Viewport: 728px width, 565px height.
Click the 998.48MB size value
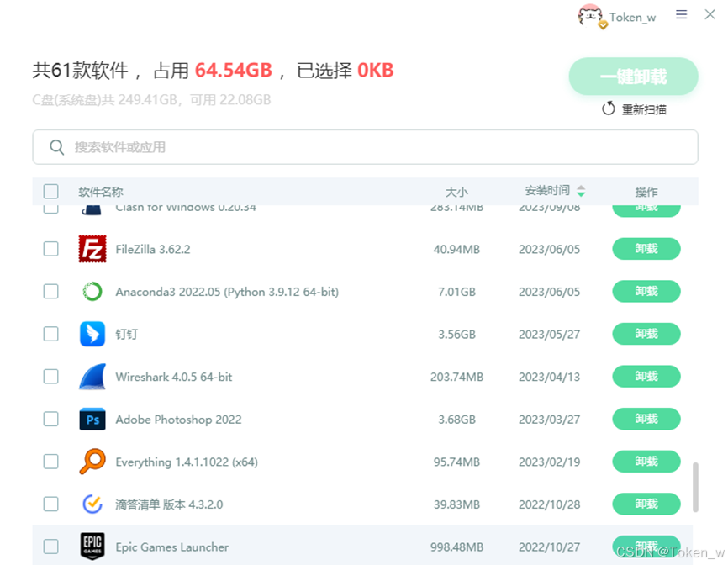[456, 547]
